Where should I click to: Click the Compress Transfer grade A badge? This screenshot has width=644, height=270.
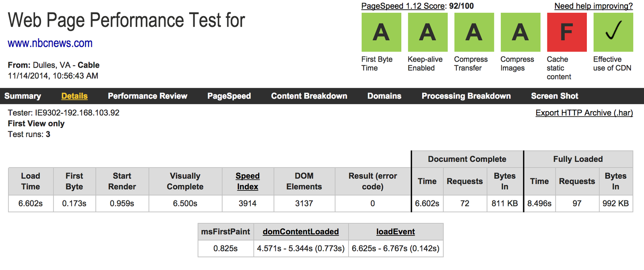click(x=474, y=32)
